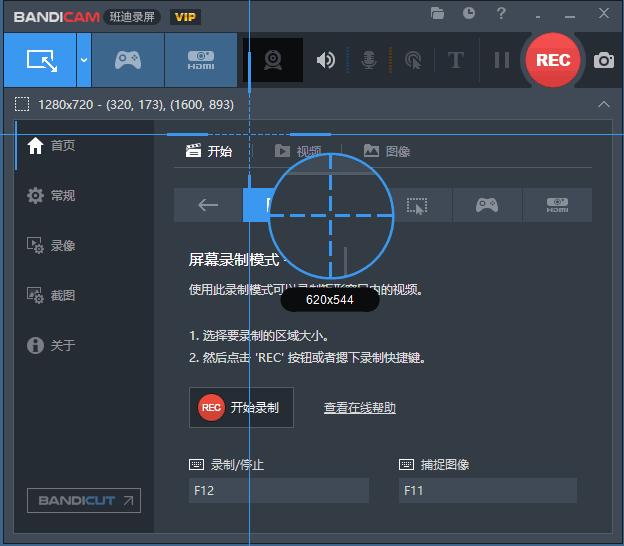This screenshot has width=624, height=546.
Task: Open the 查看在线帮助 link
Action: coord(359,407)
